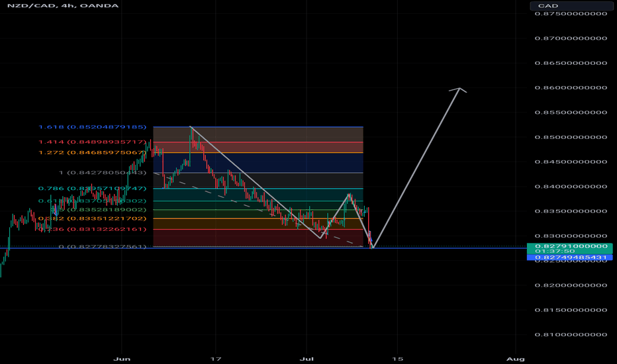Image resolution: width=617 pixels, height=364 pixels.
Task: Click the 15 date on time axis
Action: tap(398, 359)
